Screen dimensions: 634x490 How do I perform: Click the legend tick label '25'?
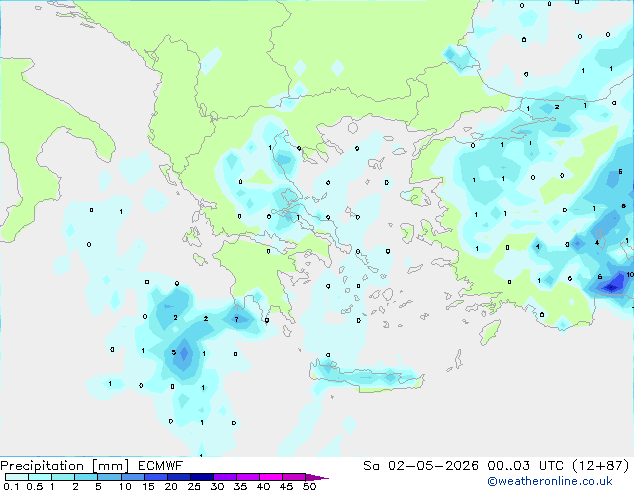point(194,486)
